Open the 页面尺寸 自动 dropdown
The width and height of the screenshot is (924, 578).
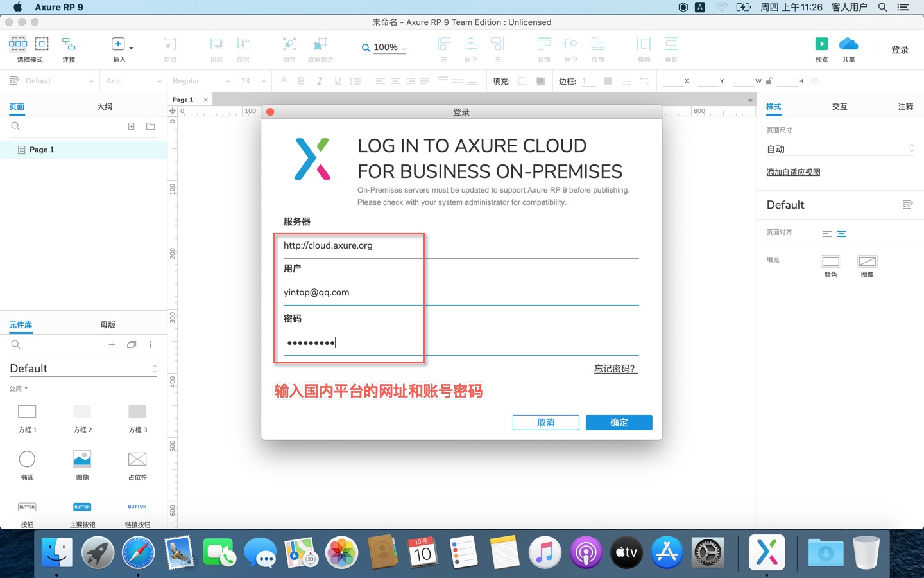point(840,149)
